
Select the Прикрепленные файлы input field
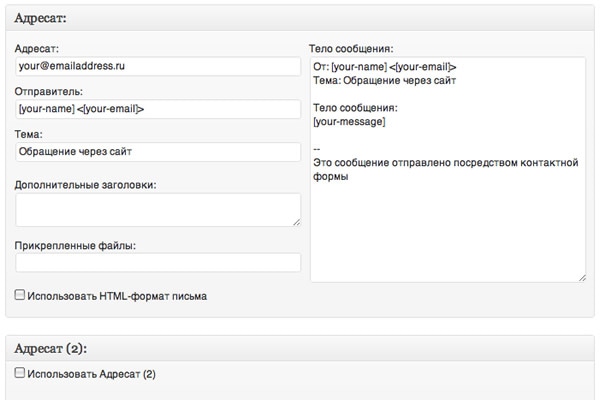click(x=158, y=262)
